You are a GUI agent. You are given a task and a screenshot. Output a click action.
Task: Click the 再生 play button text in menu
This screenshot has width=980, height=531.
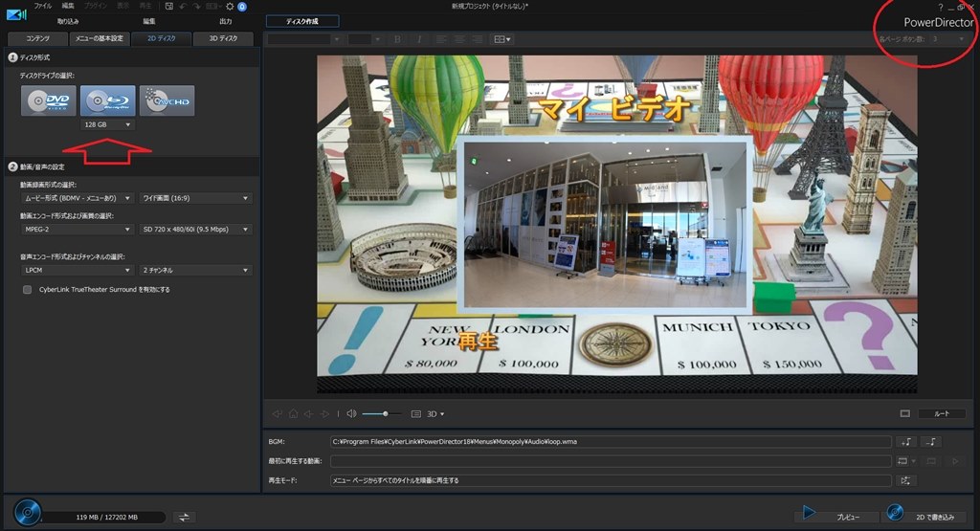point(479,341)
